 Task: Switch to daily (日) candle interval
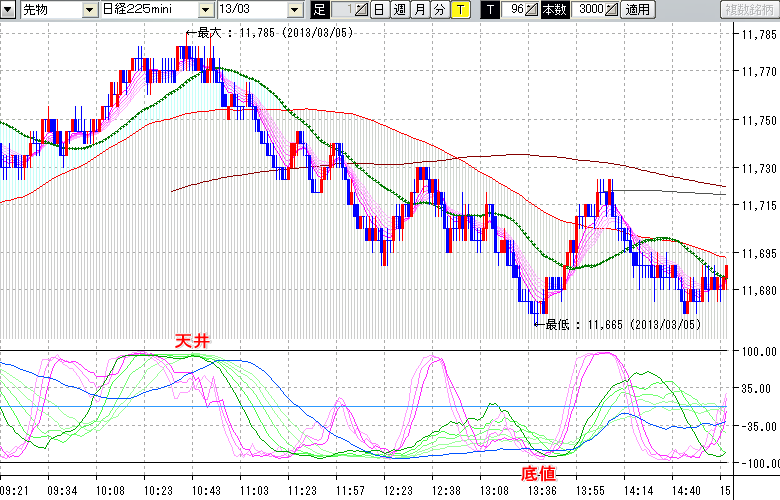pyautogui.click(x=379, y=10)
